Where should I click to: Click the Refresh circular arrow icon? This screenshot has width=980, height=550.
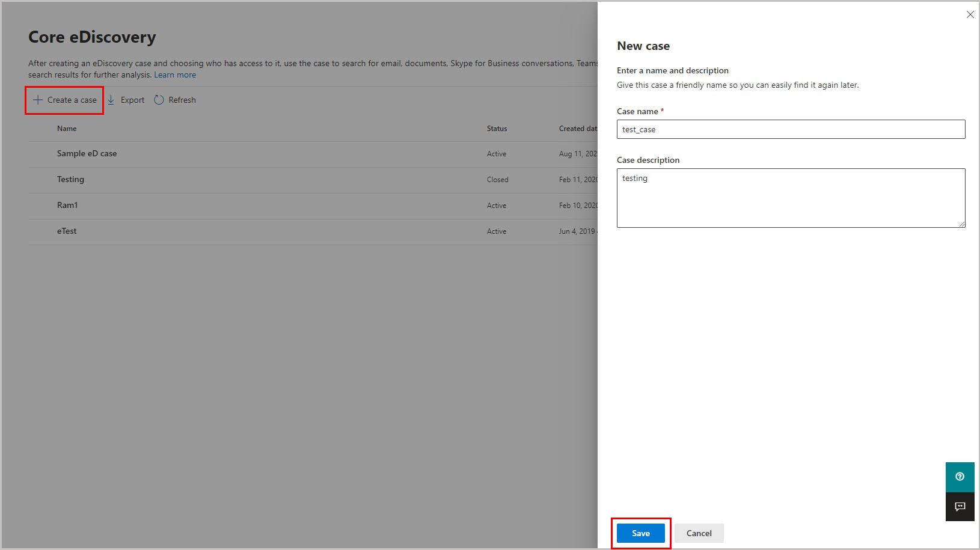point(159,100)
